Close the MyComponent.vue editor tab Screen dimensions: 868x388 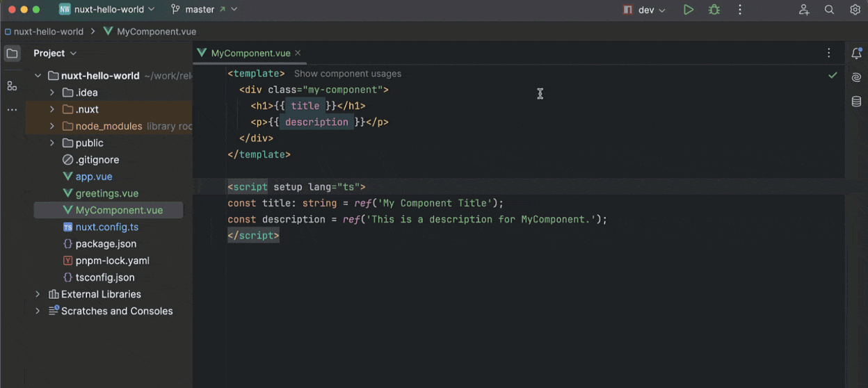(x=298, y=53)
